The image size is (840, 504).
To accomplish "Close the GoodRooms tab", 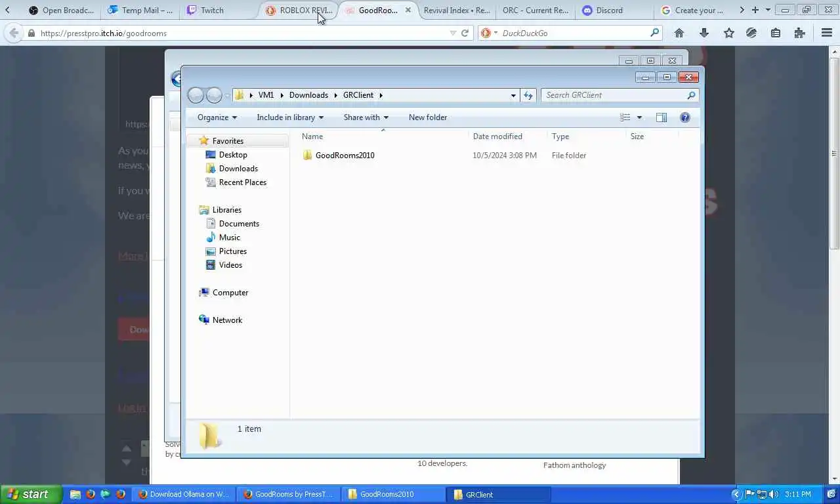I will pyautogui.click(x=408, y=10).
